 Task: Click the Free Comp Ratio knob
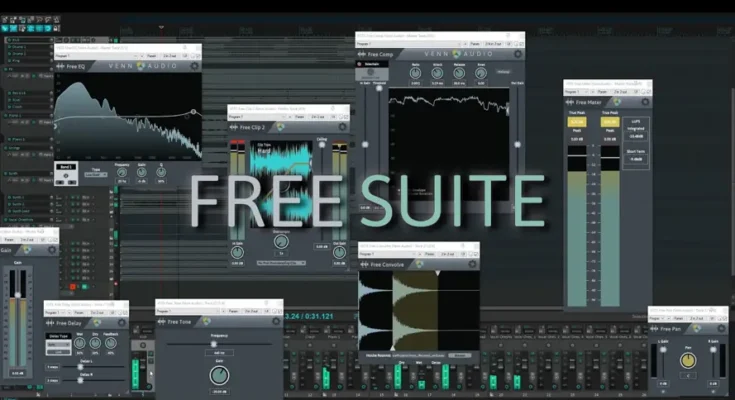tap(415, 73)
